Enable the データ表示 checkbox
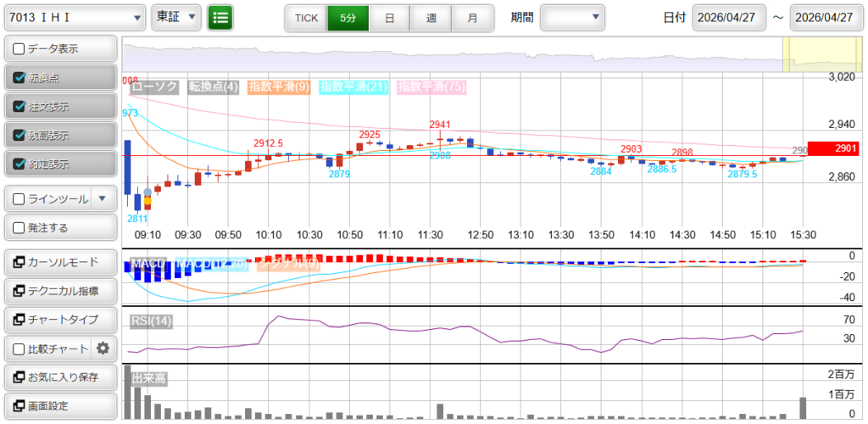868x424 pixels. click(x=19, y=49)
